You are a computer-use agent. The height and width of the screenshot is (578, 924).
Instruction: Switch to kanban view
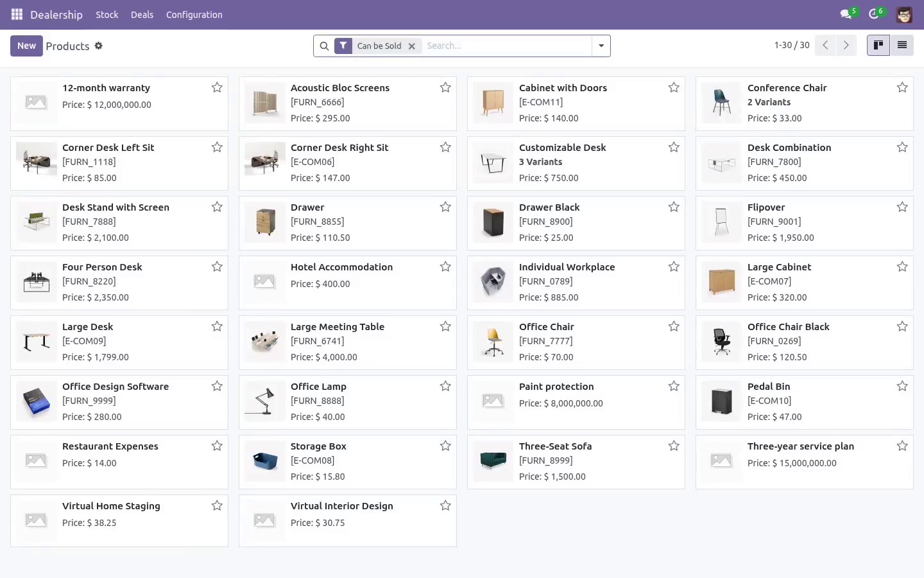pyautogui.click(x=878, y=45)
